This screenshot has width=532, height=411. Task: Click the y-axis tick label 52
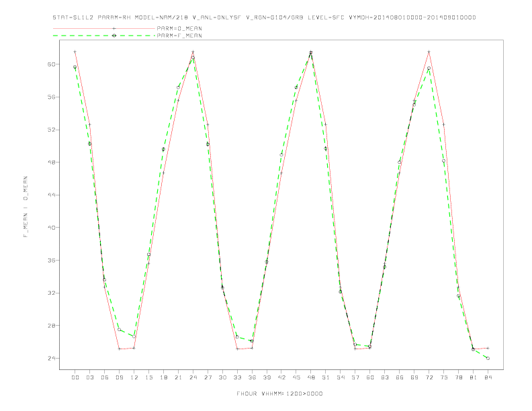tap(52, 130)
